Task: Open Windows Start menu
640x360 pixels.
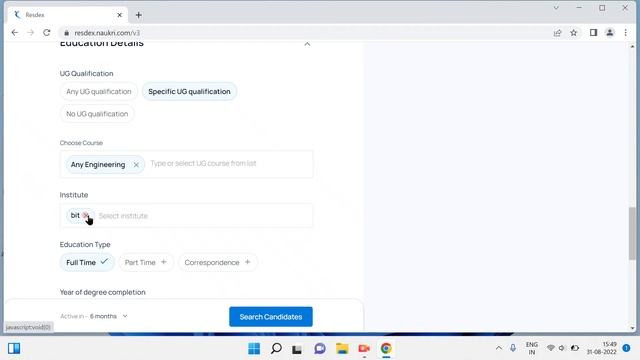Action: coord(254,349)
